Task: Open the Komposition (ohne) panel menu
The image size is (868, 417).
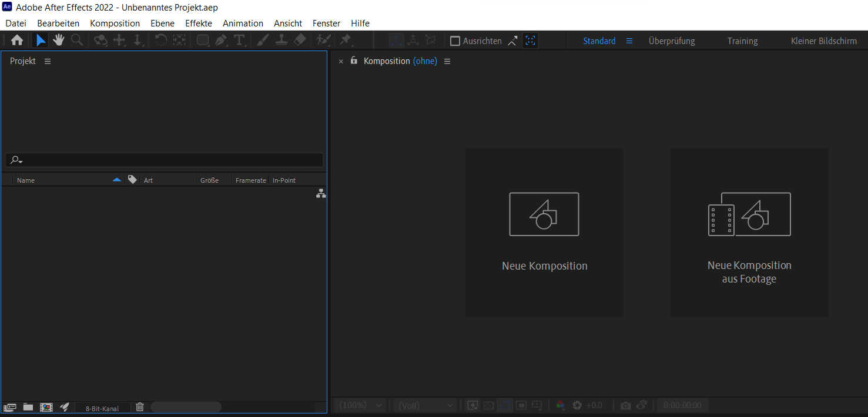Action: pyautogui.click(x=447, y=61)
